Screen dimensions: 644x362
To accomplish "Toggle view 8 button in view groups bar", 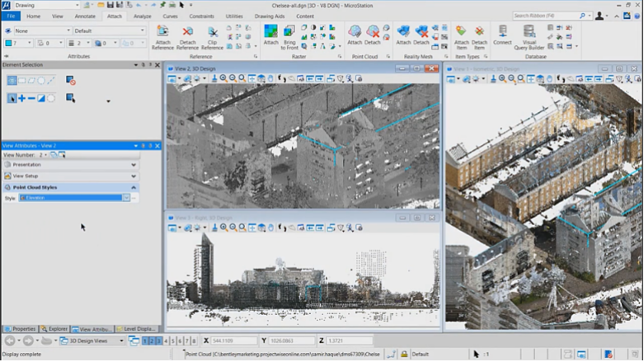I will click(194, 341).
